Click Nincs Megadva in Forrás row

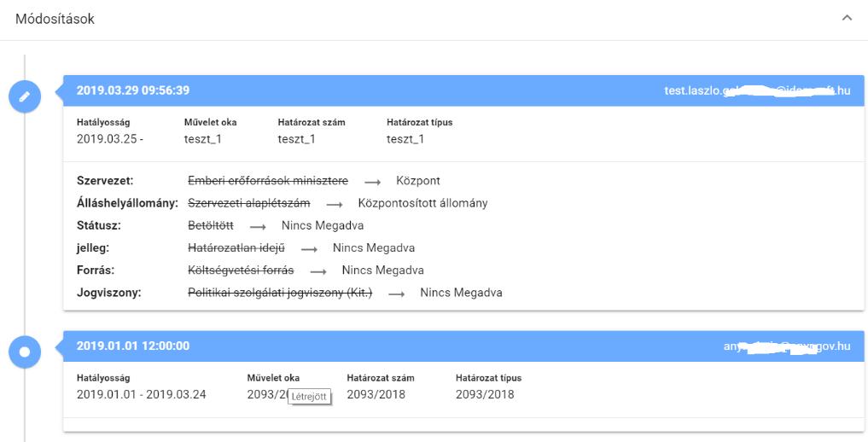[x=383, y=270]
